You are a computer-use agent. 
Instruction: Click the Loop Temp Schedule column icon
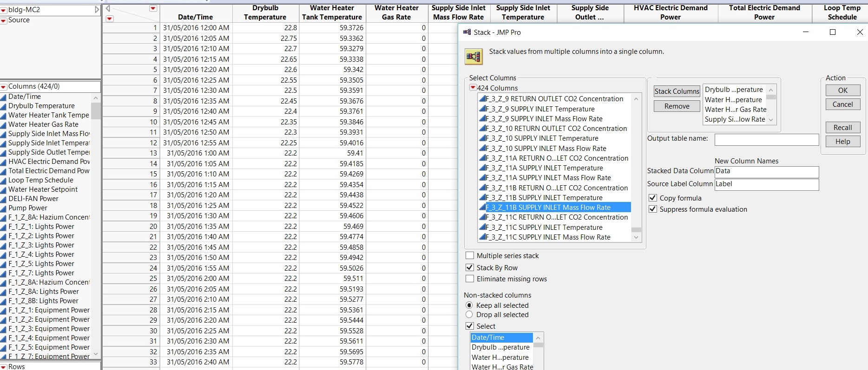coord(4,180)
